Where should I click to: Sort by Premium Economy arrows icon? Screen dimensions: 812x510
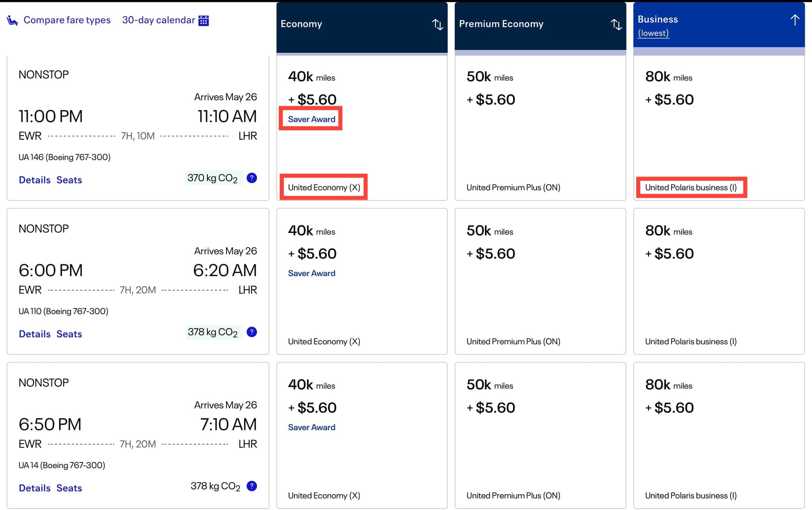616,24
